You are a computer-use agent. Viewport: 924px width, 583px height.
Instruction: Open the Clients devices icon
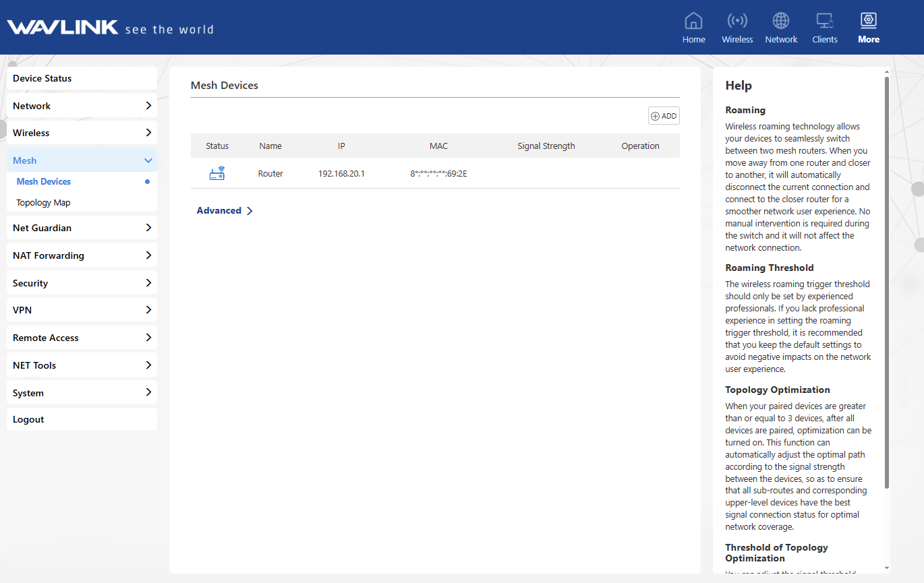click(824, 22)
